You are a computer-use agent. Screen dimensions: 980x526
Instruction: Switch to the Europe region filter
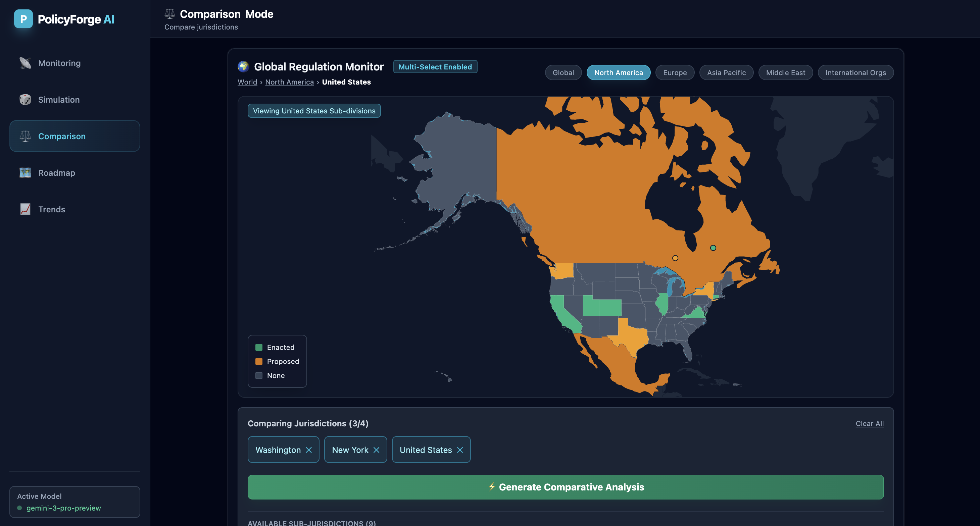pos(675,73)
